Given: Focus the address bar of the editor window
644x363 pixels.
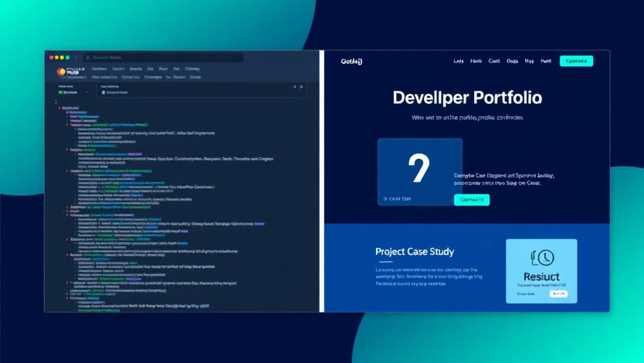Looking at the screenshot, I should point(164,57).
